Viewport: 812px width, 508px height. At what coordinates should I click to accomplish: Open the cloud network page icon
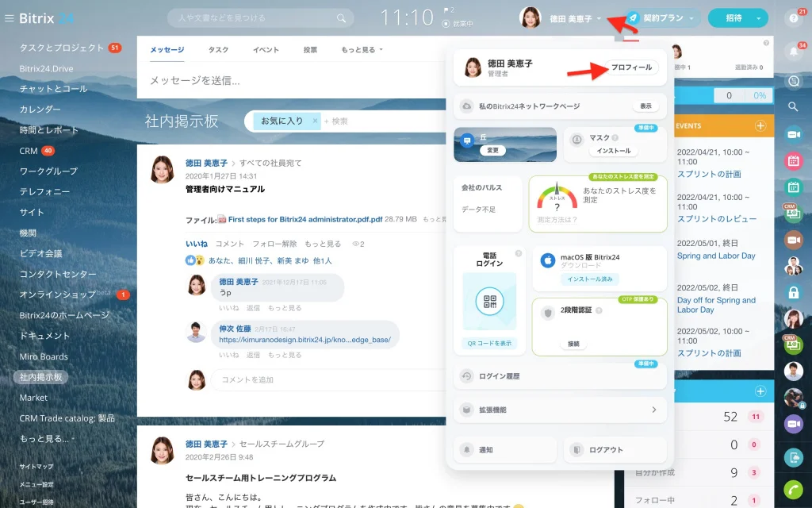pyautogui.click(x=466, y=106)
